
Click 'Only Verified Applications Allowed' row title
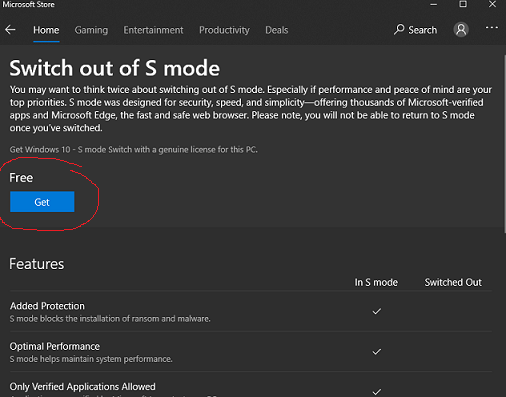[x=82, y=387]
